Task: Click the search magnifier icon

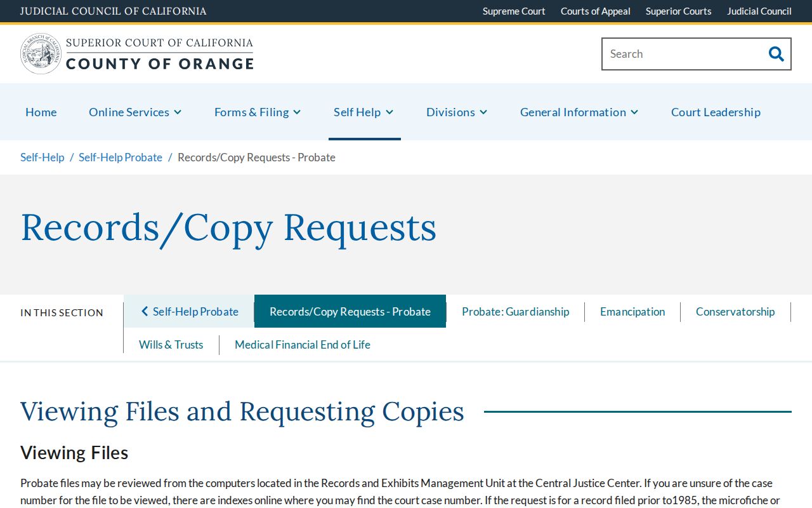Action: pos(776,54)
